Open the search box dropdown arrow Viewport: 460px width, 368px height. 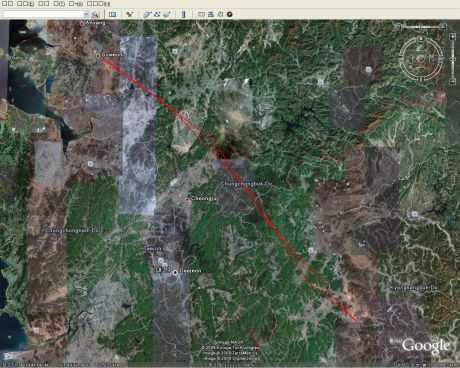click(x=86, y=14)
